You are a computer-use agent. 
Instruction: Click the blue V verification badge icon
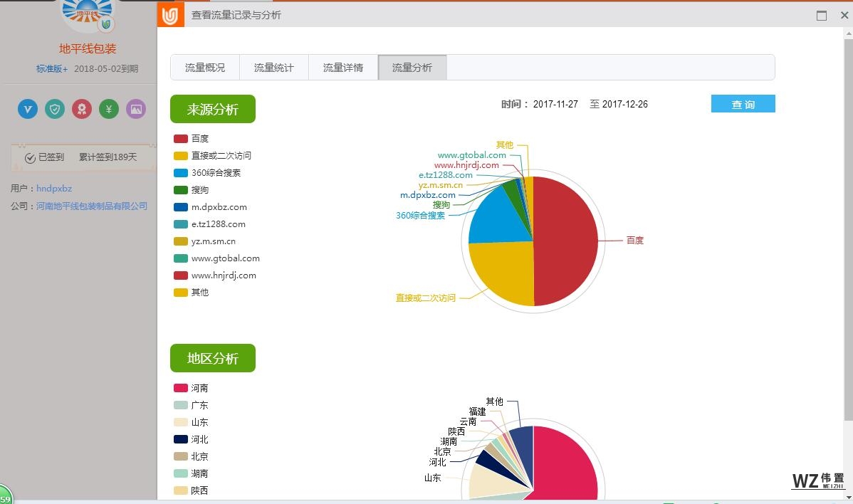pyautogui.click(x=28, y=109)
